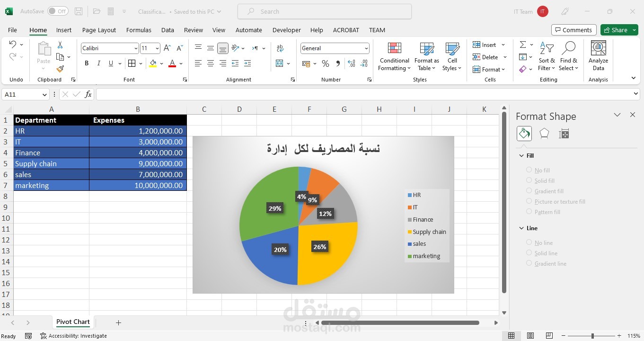Click the Analyze Data icon
The height and width of the screenshot is (341, 644).
(598, 54)
